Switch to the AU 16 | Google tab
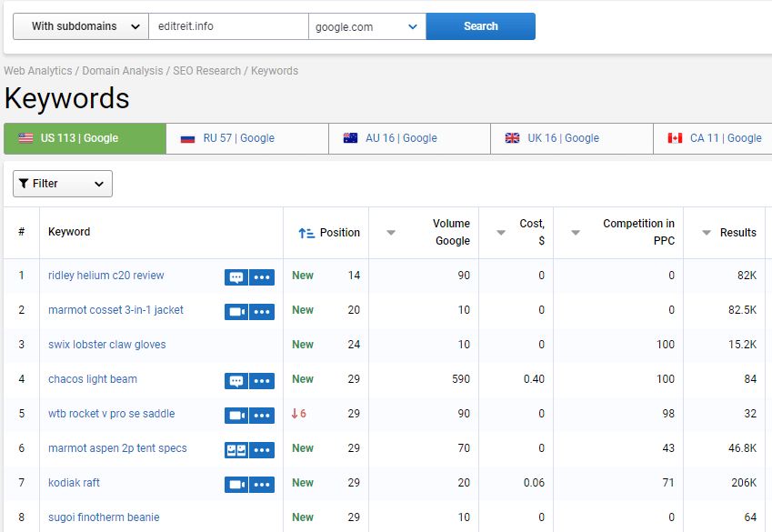772x532 pixels. 409,138
